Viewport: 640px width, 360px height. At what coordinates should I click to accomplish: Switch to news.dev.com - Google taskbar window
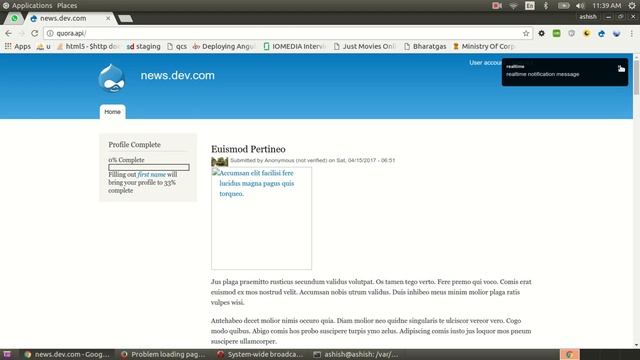(67, 355)
